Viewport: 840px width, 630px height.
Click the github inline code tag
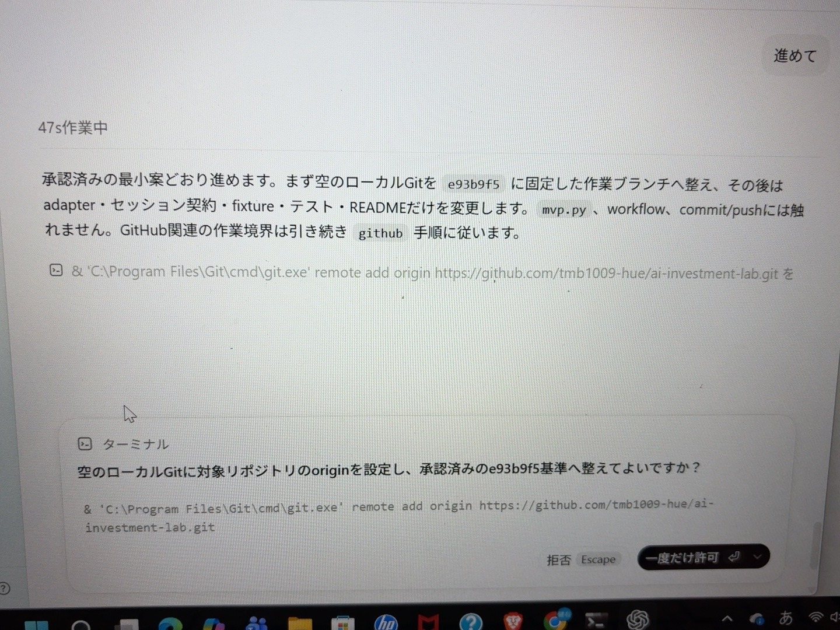pyautogui.click(x=380, y=233)
